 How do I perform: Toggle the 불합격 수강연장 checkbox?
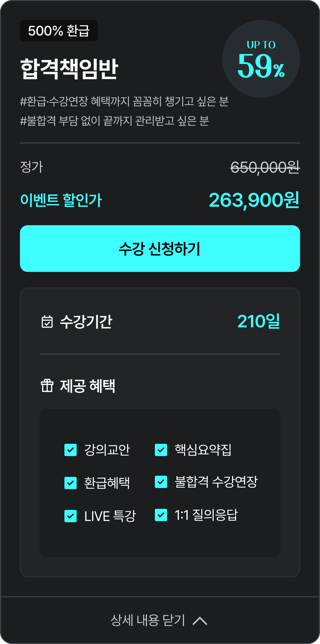[161, 482]
